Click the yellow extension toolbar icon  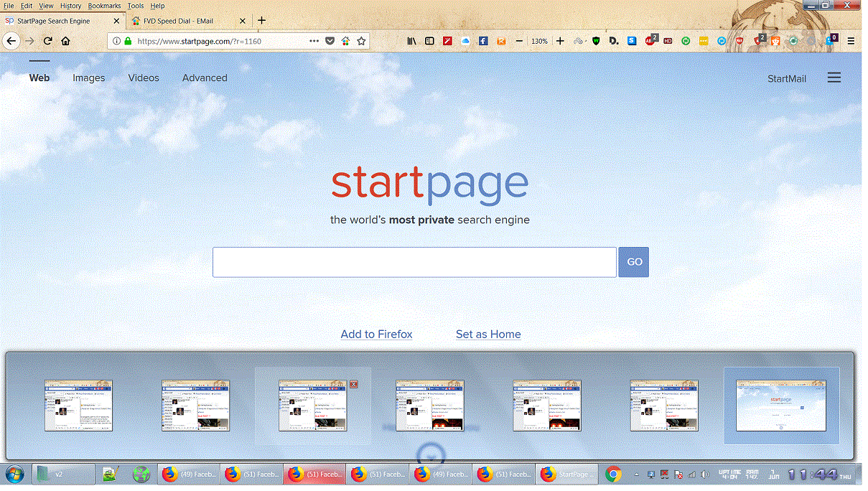click(x=704, y=41)
